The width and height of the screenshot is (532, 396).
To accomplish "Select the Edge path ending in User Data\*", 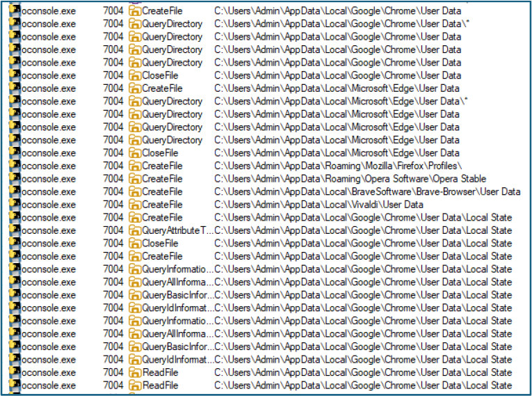I will click(341, 101).
